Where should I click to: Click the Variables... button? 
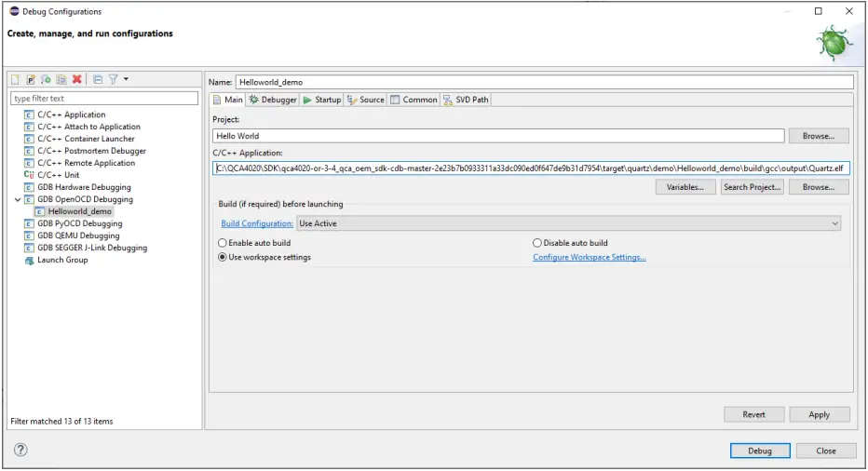click(685, 187)
